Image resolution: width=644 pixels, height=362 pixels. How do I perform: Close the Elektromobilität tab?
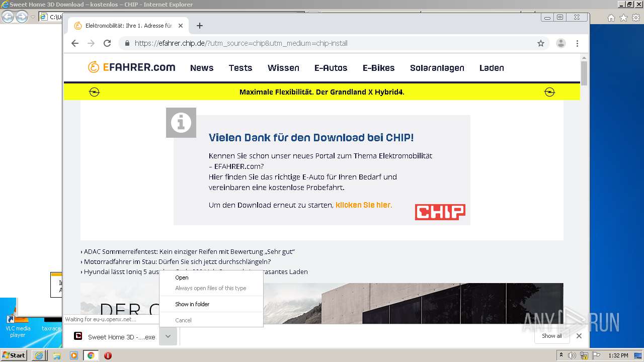181,26
